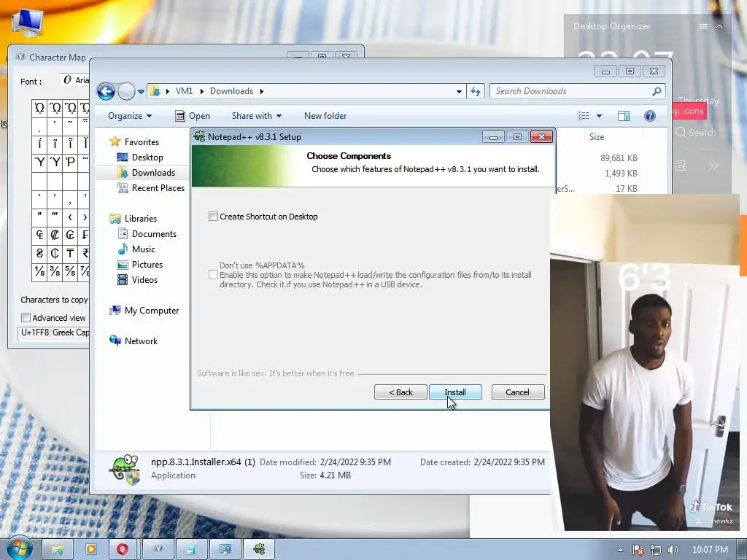Open the media player taskbar icon
Viewport: 747px width, 560px height.
(90, 550)
